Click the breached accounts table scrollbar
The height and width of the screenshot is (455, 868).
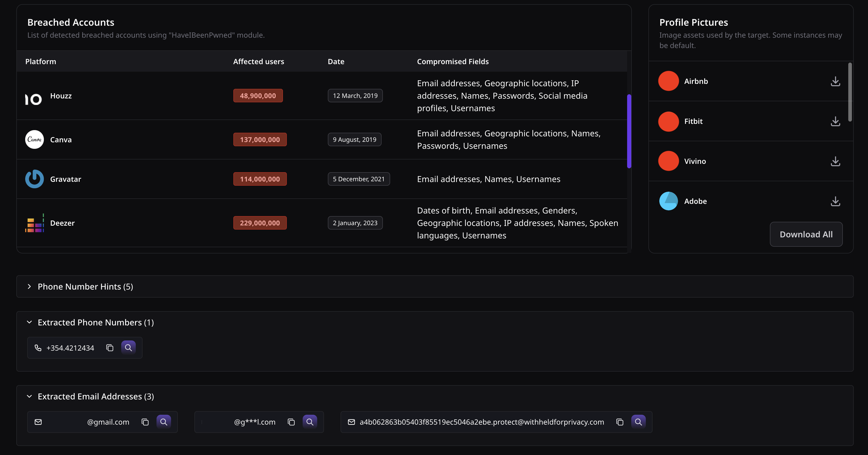click(629, 131)
